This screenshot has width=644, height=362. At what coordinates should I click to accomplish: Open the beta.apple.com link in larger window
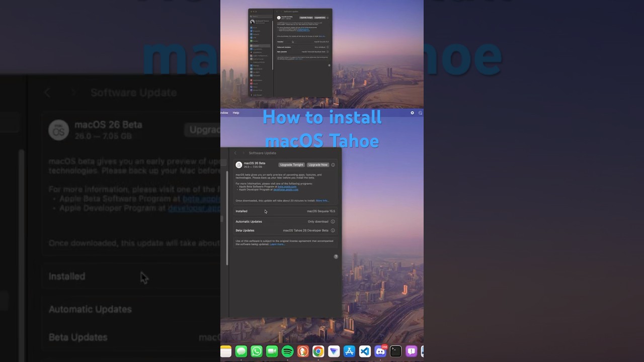(287, 187)
